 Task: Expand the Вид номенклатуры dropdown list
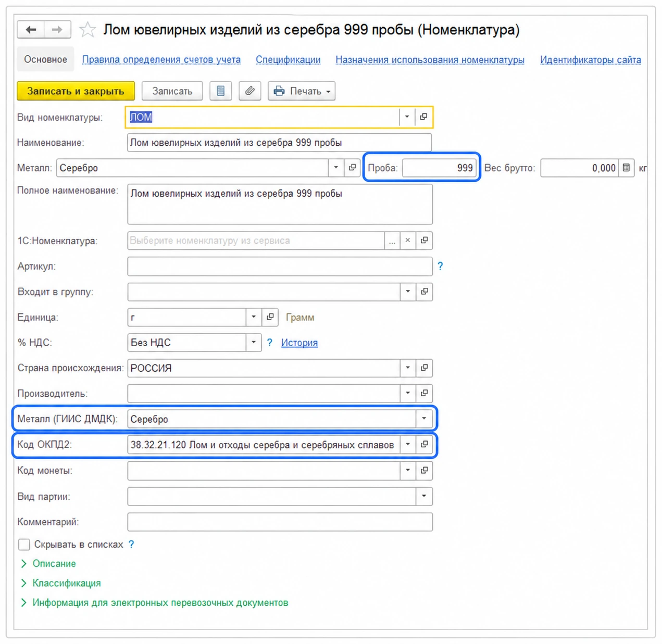tap(407, 117)
